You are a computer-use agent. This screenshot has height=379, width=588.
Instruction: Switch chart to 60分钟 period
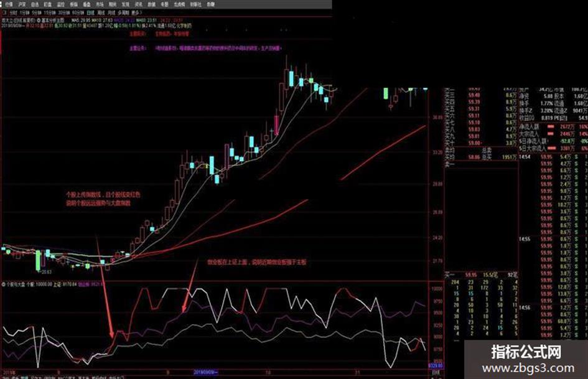point(78,13)
